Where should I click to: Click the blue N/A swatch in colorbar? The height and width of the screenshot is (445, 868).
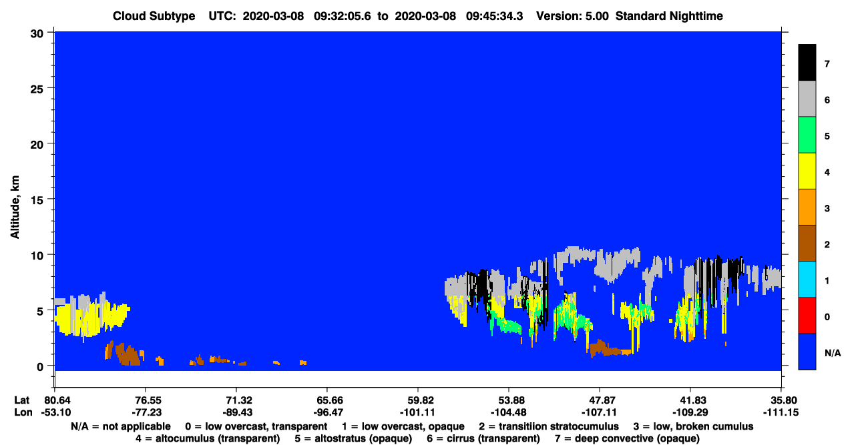(x=807, y=352)
